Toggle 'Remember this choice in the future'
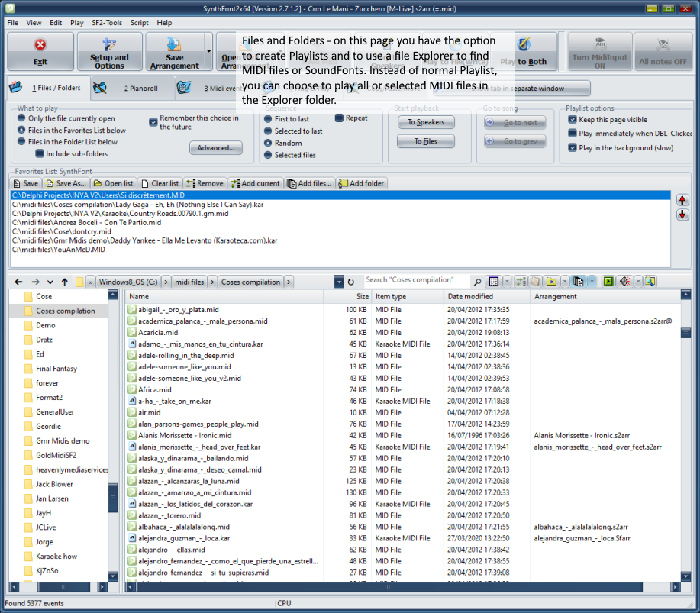This screenshot has width=700, height=613. pyautogui.click(x=194, y=122)
